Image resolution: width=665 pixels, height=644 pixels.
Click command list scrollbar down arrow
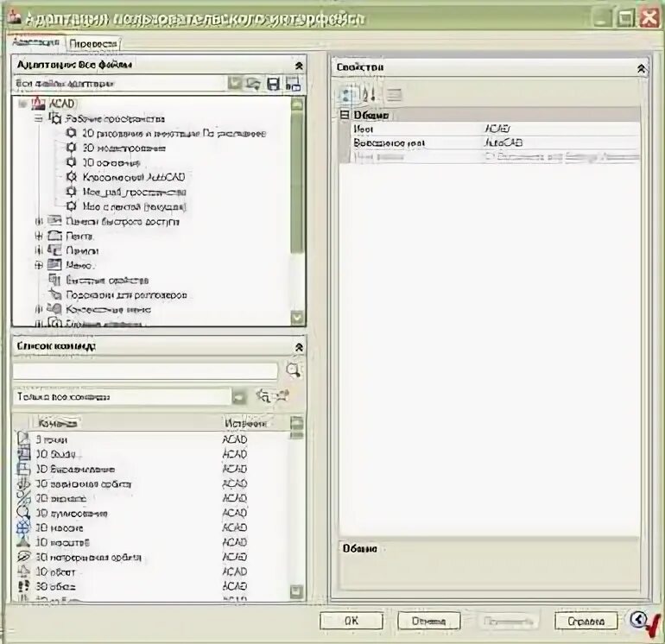coord(297,591)
